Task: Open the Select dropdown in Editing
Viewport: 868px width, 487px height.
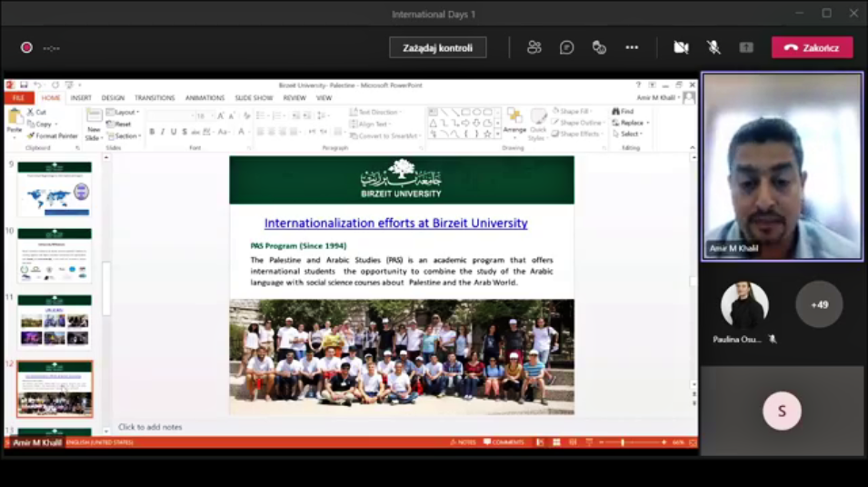Action: click(x=627, y=134)
